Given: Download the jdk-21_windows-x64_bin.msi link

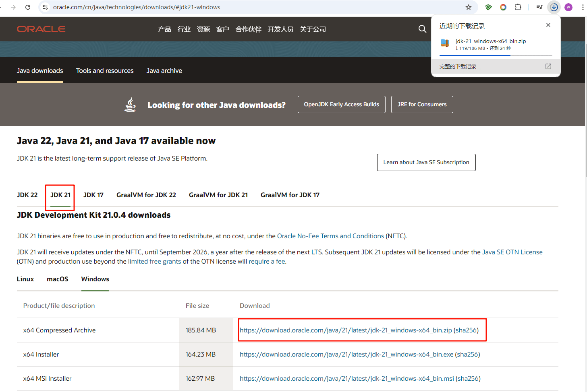Looking at the screenshot, I should click(x=347, y=378).
